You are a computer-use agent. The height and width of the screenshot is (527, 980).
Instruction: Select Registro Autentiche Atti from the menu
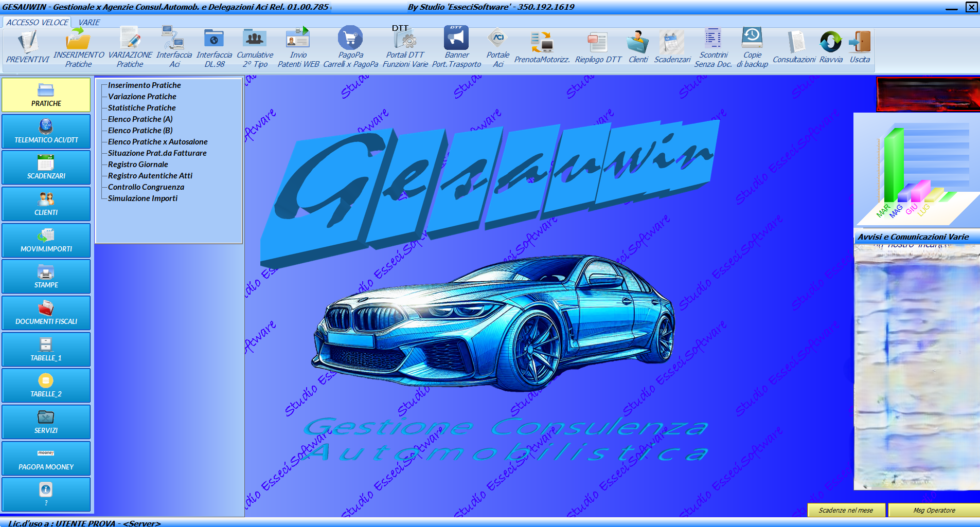[150, 175]
